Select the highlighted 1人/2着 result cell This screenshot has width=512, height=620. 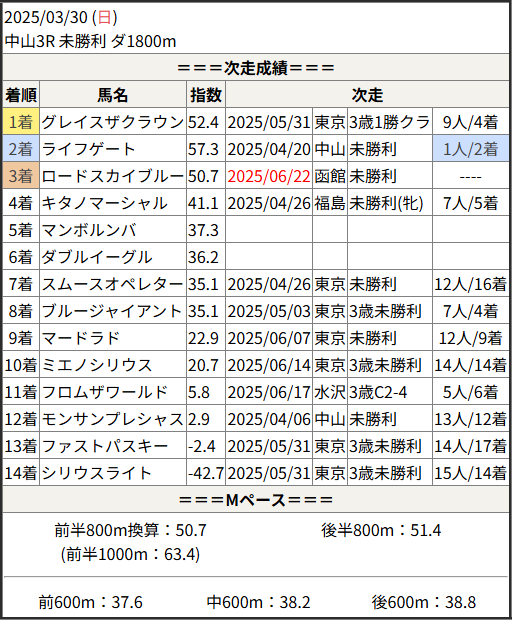[470, 149]
